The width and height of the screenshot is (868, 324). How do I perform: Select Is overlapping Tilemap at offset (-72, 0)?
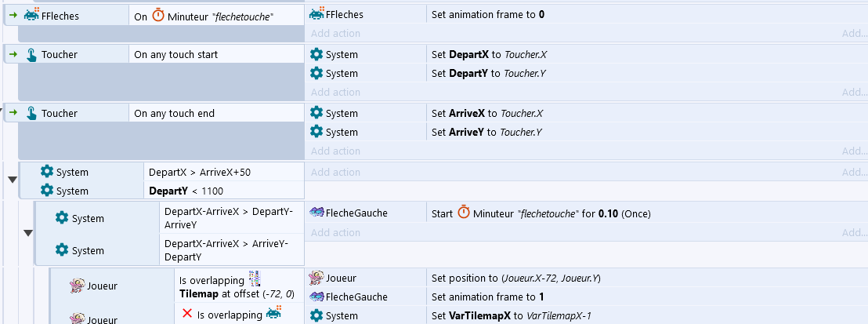[x=237, y=286]
